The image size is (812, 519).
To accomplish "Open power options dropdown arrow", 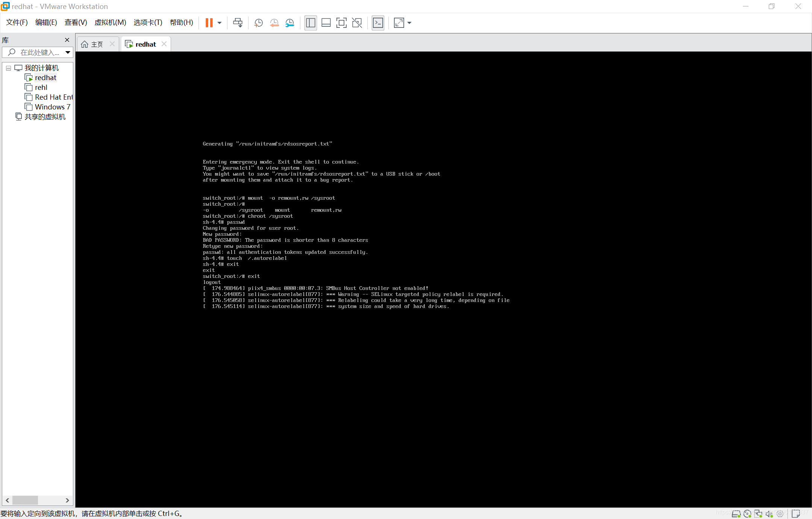I will coord(220,23).
